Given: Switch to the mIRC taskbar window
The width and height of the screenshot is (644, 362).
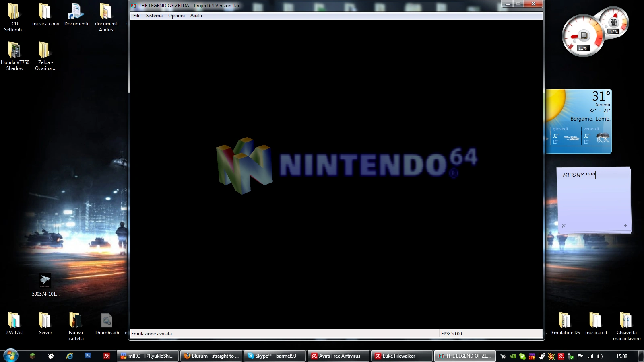Looking at the screenshot, I should pyautogui.click(x=148, y=356).
